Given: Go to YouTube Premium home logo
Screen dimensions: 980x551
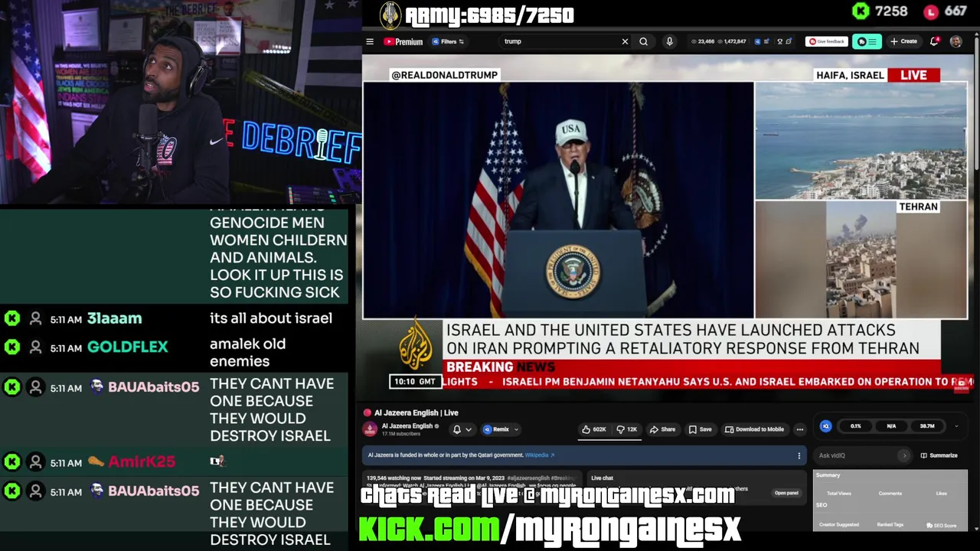Looking at the screenshot, I should click(x=403, y=41).
